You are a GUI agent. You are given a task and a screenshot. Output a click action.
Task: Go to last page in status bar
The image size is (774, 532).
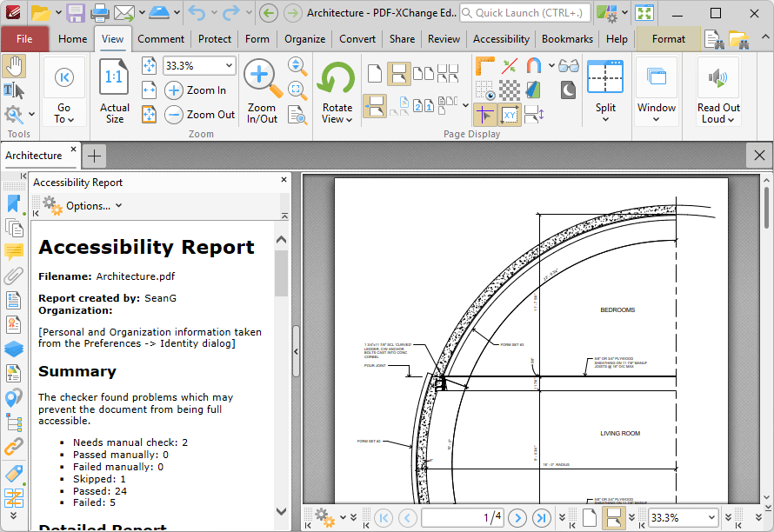point(541,518)
